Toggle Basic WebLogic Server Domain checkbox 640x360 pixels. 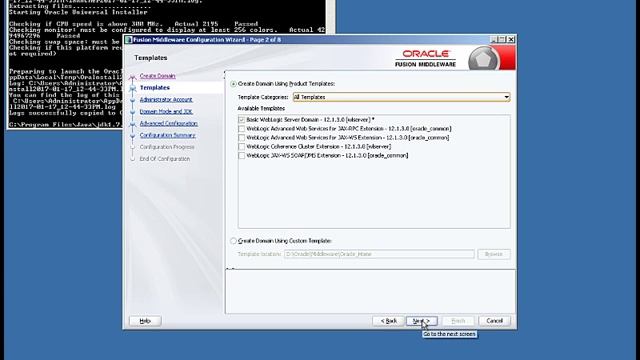click(x=242, y=120)
